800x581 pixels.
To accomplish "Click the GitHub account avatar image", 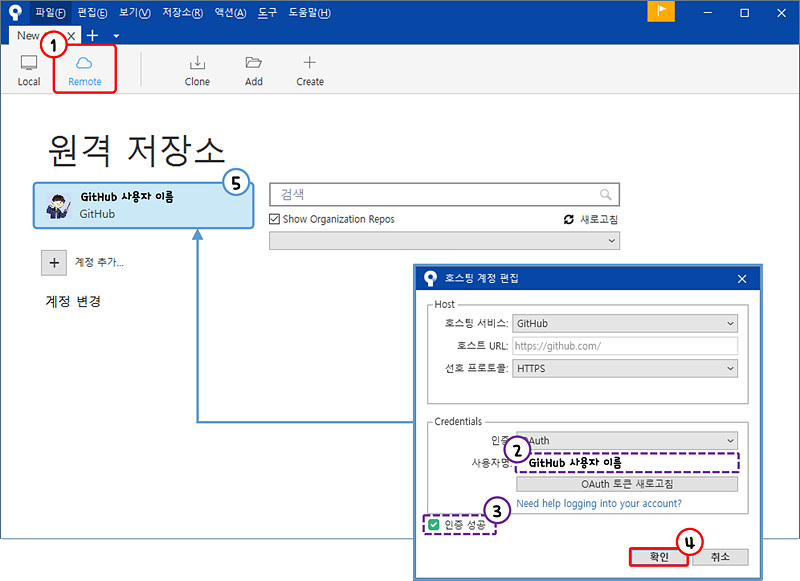I will (58, 206).
